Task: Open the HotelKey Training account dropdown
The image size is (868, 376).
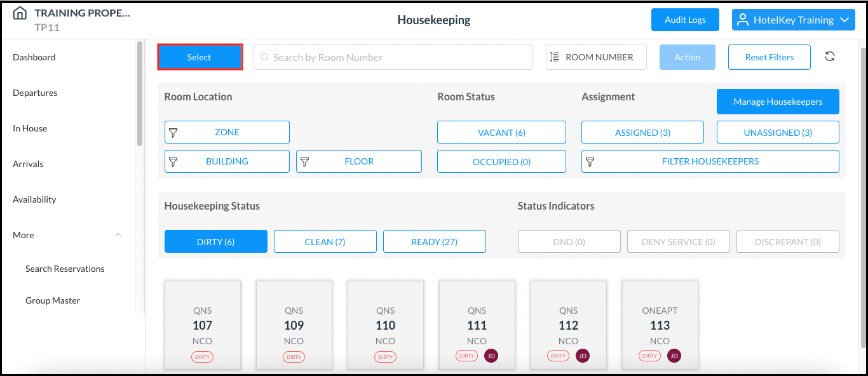Action: point(793,20)
